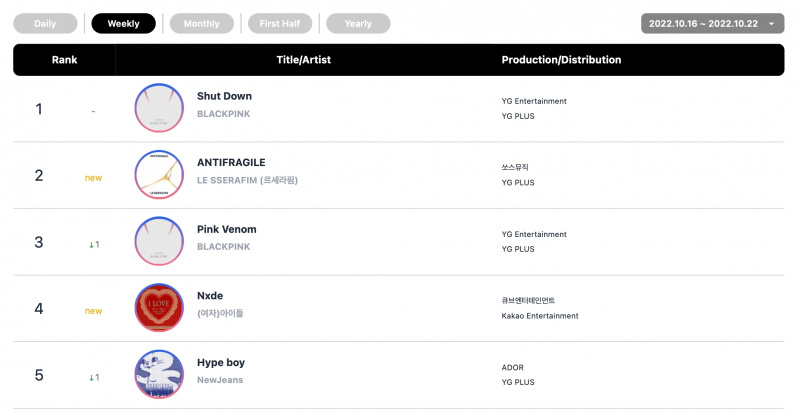Screen dimensions: 800x414
Task: Select Hype boy bunny album cover
Action: tap(159, 374)
